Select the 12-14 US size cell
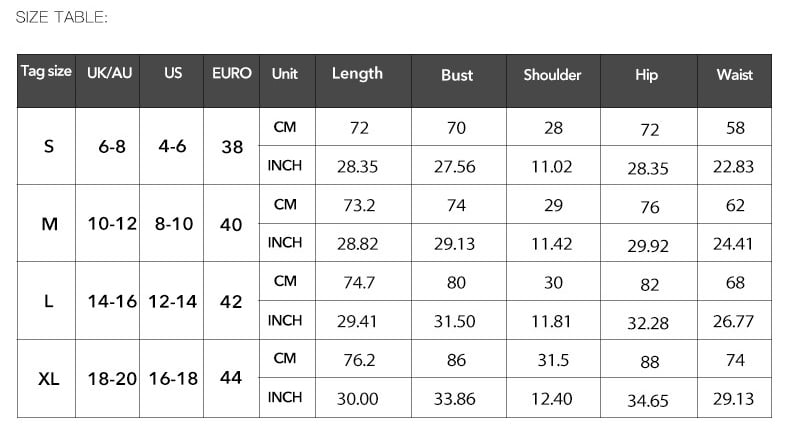The image size is (790, 447). 173,301
